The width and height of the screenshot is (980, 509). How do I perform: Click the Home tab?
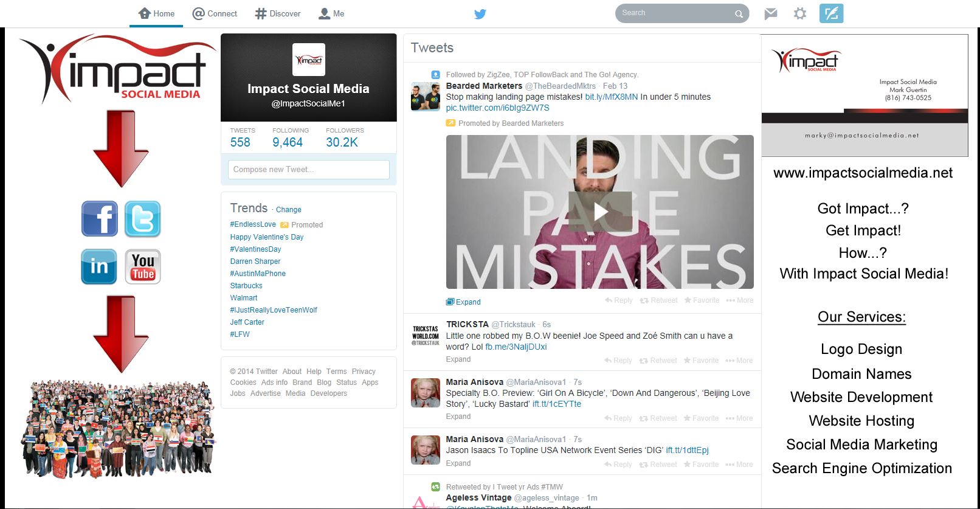156,13
